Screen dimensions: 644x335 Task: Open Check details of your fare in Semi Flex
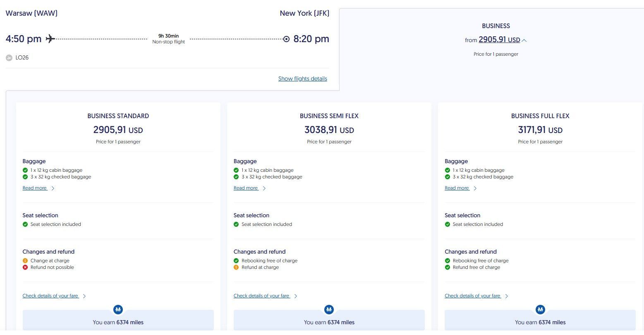pos(262,296)
